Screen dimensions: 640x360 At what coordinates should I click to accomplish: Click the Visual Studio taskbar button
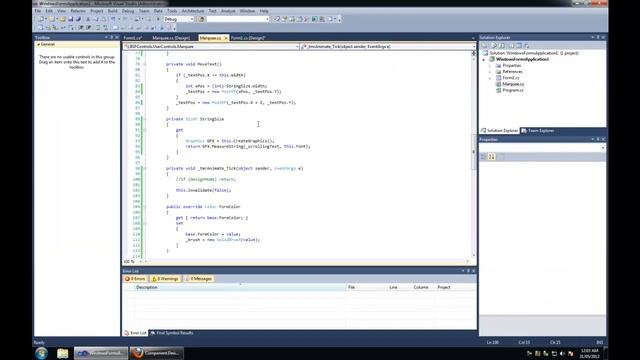(101, 353)
